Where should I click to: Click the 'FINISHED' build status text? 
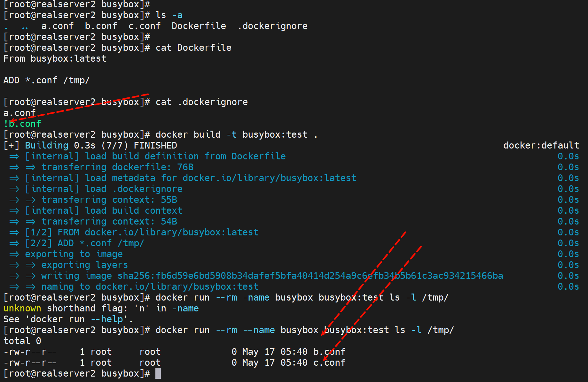coord(155,145)
